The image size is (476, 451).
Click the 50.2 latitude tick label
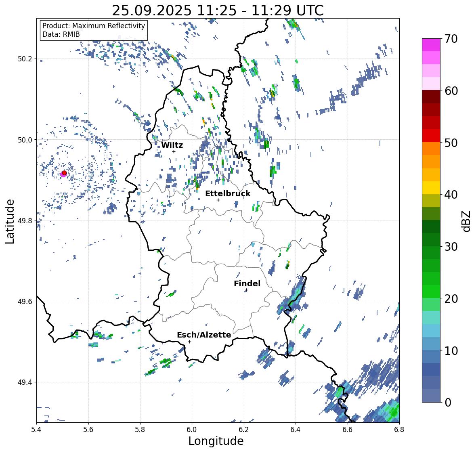click(x=25, y=59)
